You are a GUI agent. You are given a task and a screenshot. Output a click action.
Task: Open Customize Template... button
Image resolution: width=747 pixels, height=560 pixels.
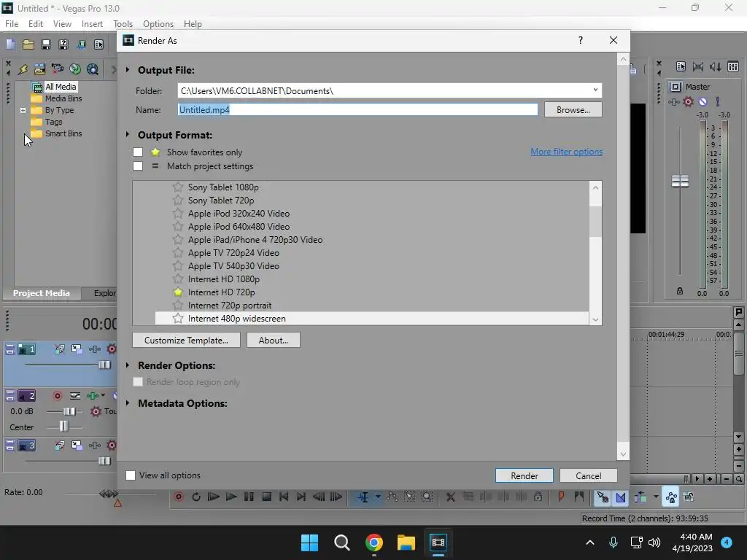(x=186, y=340)
